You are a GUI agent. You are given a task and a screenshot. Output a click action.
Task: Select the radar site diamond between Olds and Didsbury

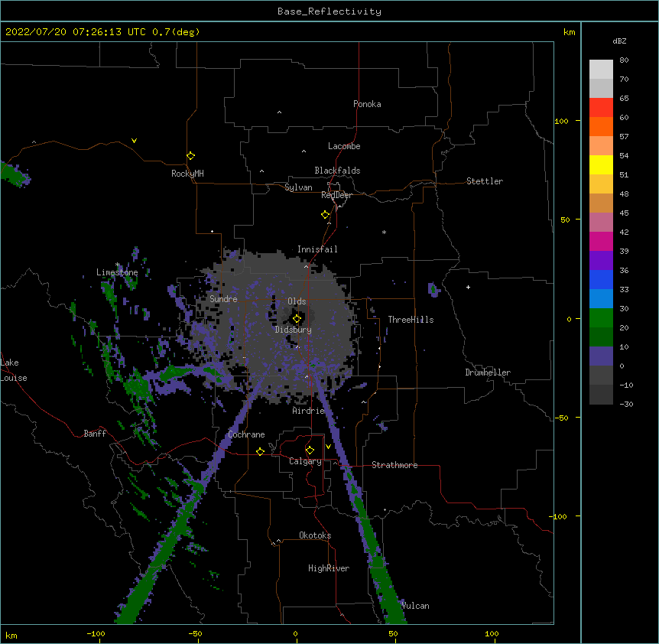click(297, 319)
